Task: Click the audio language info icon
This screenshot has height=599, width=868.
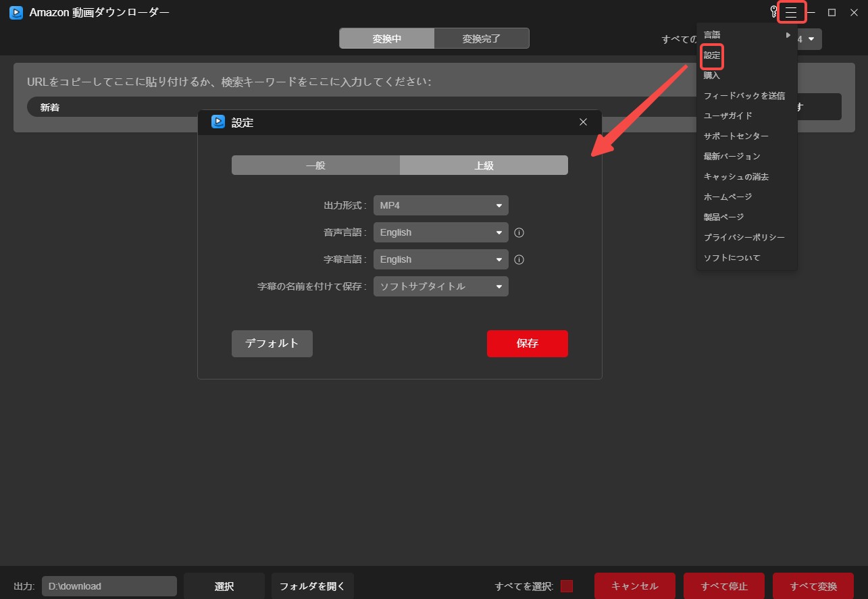Action: tap(519, 232)
